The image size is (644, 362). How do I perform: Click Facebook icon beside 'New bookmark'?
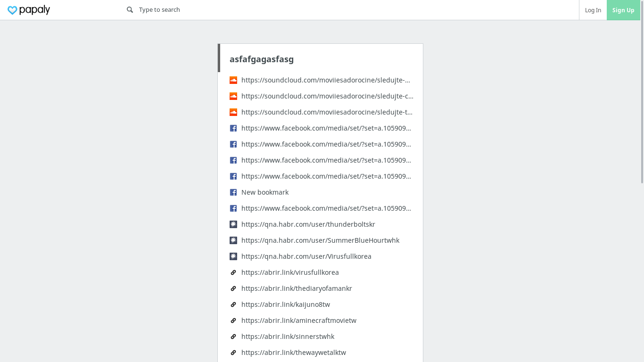point(233,192)
